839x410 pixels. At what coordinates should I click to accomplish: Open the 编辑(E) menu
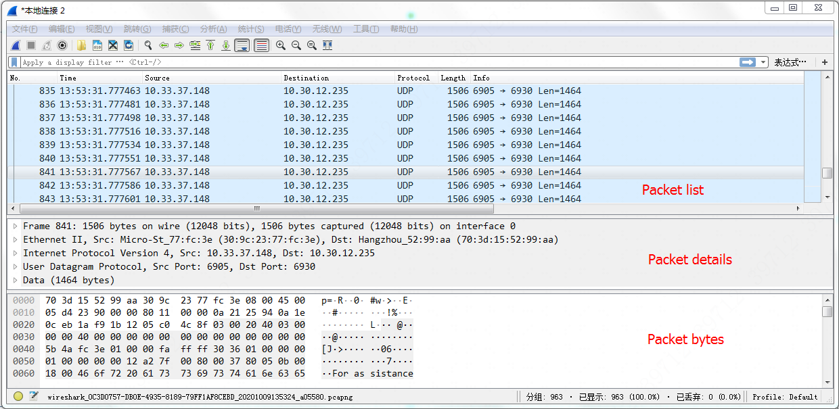click(x=62, y=29)
